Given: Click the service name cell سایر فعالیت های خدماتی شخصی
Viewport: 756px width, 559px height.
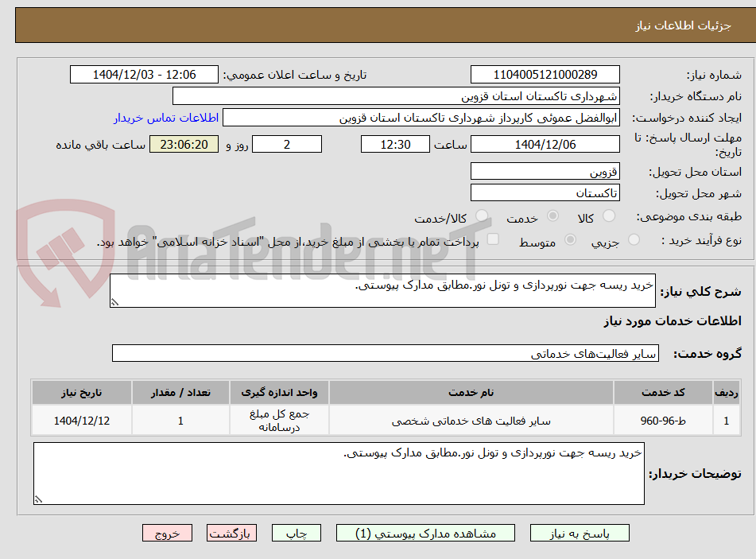Looking at the screenshot, I should pyautogui.click(x=471, y=421).
